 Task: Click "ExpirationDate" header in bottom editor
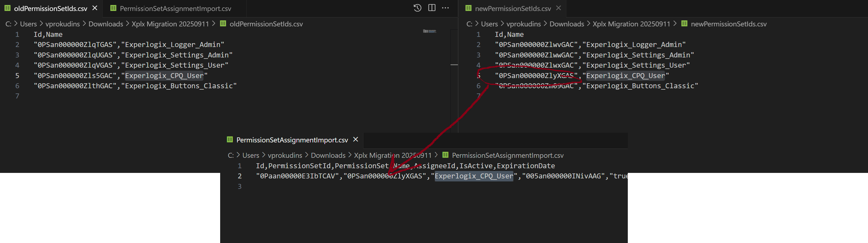pyautogui.click(x=526, y=166)
